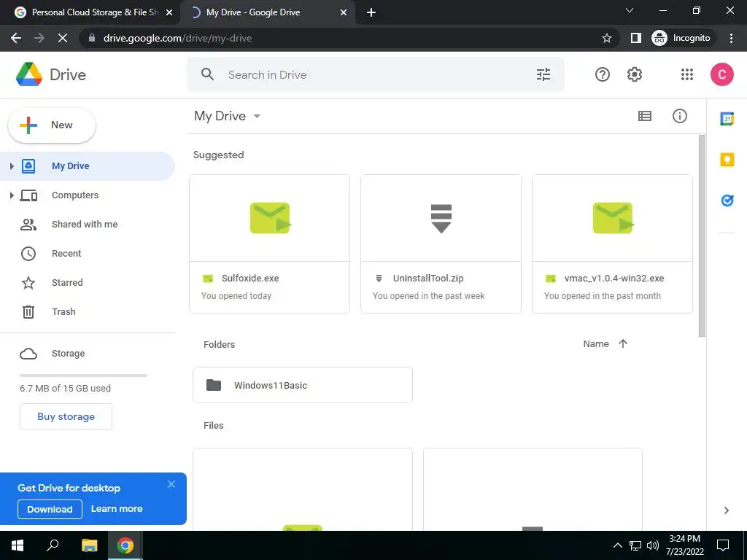Click the UninstallTool.zip file name
747x560 pixels.
[x=428, y=278]
